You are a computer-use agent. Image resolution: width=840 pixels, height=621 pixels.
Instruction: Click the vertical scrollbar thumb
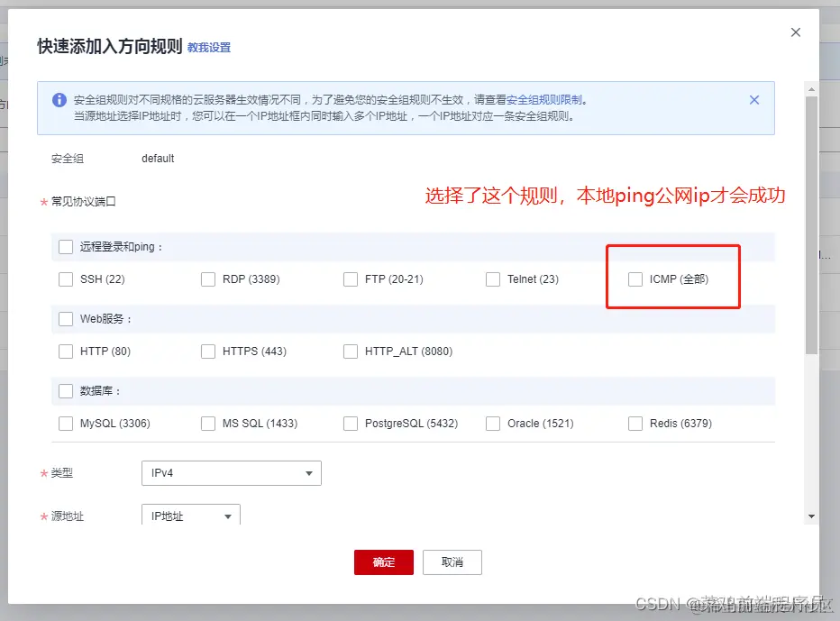click(x=811, y=225)
